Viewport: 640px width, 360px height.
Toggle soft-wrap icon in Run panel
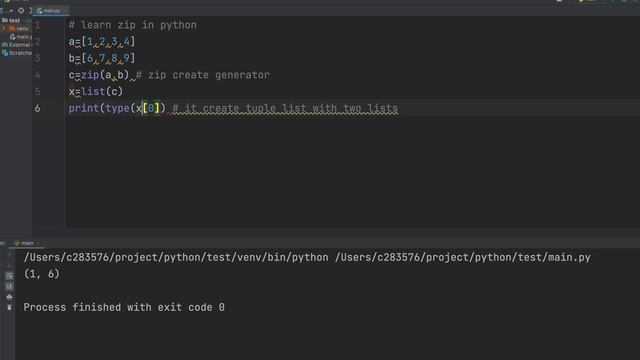[9, 276]
